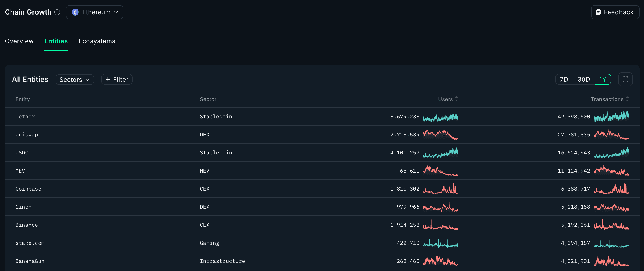The width and height of the screenshot is (644, 271).
Task: Sort by Users column arrows
Action: coord(456,99)
